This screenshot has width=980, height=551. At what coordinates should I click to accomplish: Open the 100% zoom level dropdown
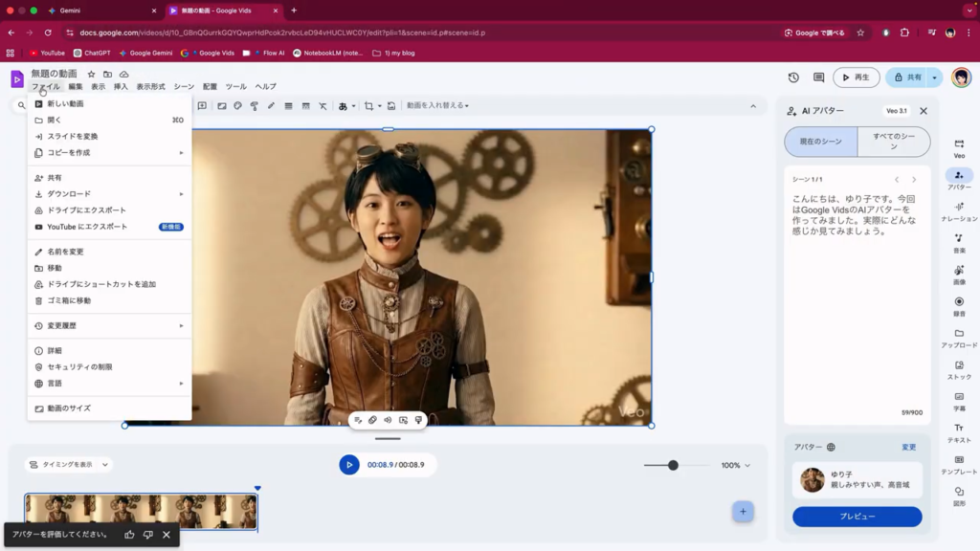(x=735, y=466)
